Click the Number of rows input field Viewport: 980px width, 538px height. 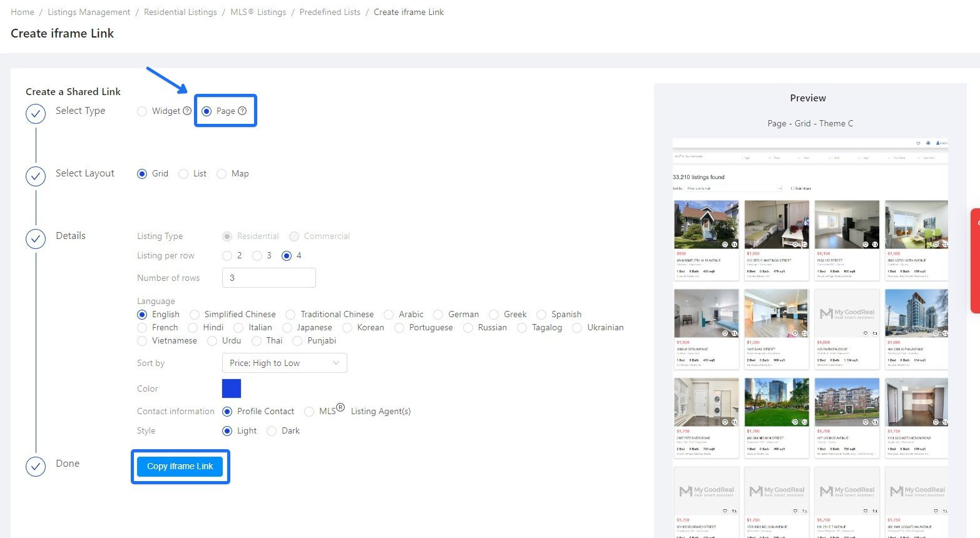(268, 278)
